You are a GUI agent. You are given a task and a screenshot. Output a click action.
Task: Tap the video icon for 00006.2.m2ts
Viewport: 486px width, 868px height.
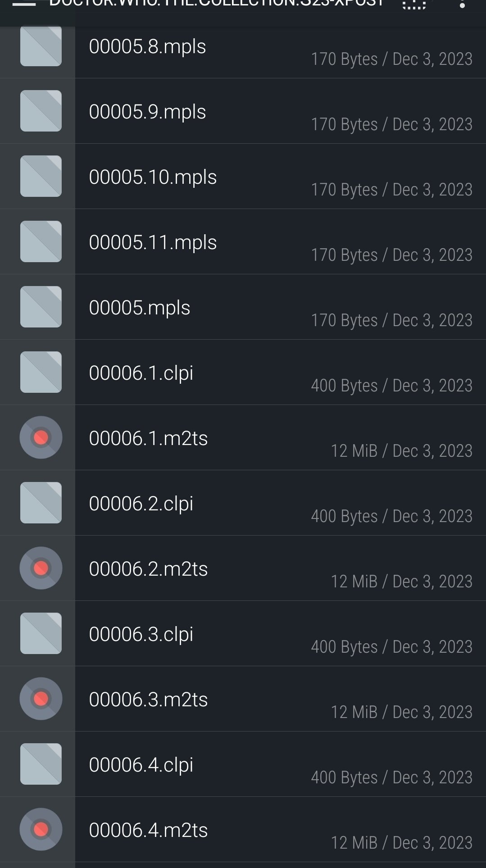click(41, 568)
